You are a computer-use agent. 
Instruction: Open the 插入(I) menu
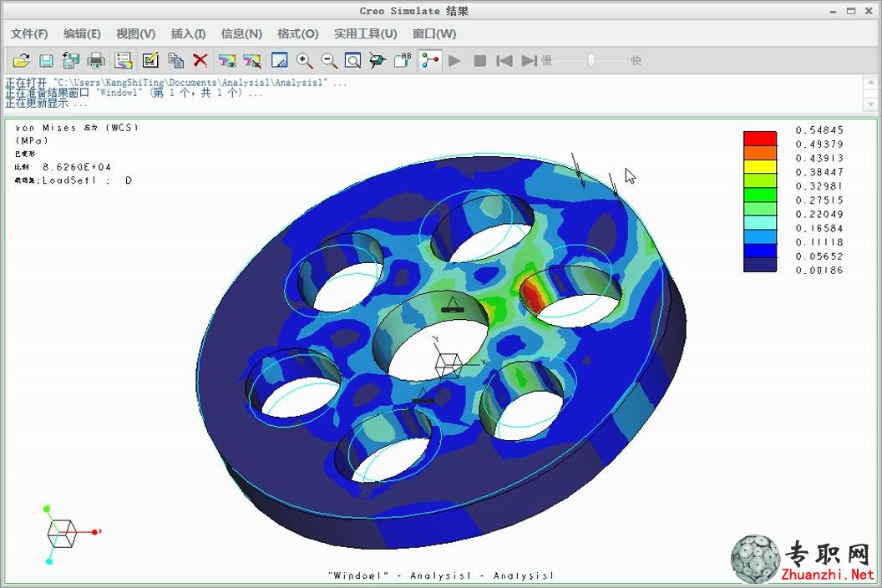188,33
